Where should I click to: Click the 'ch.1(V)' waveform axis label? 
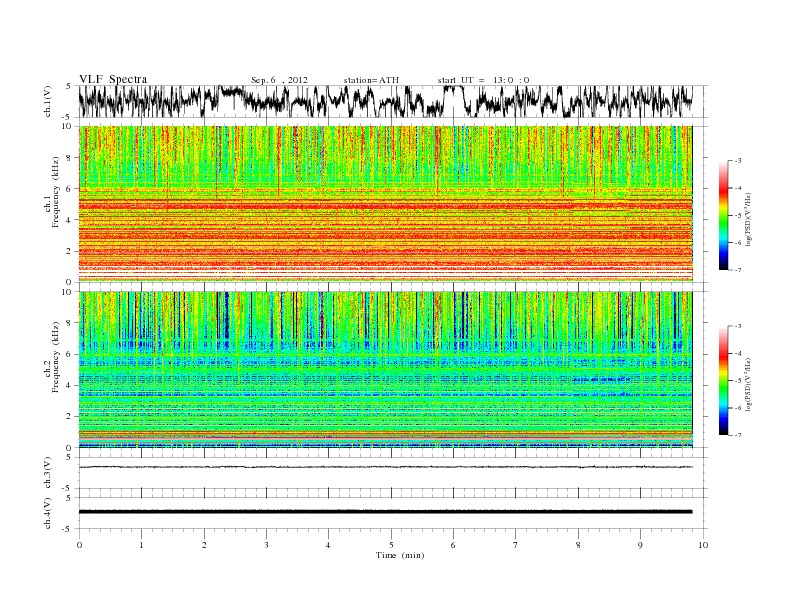tap(48, 101)
